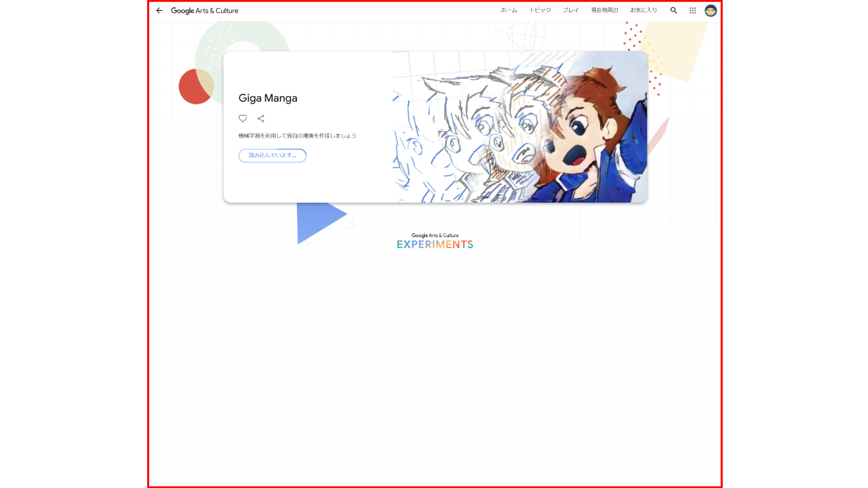868x488 pixels.
Task: Open search with the magnifier icon
Action: (x=674, y=10)
